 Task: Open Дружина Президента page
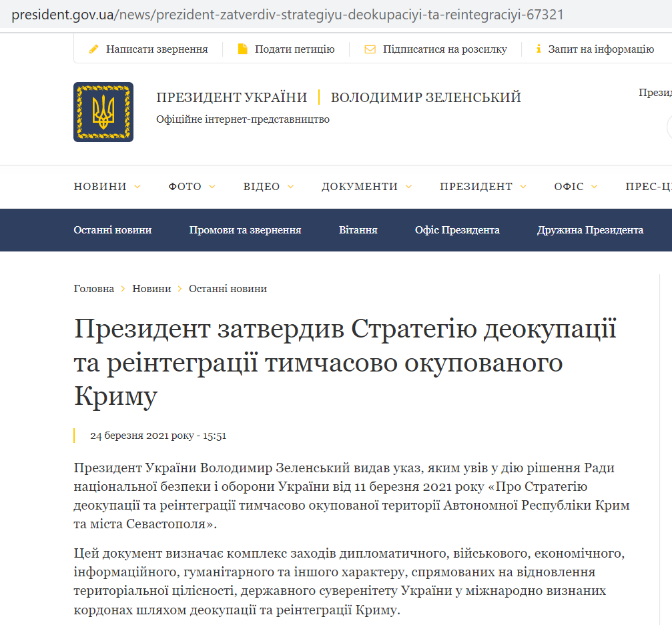(x=590, y=230)
